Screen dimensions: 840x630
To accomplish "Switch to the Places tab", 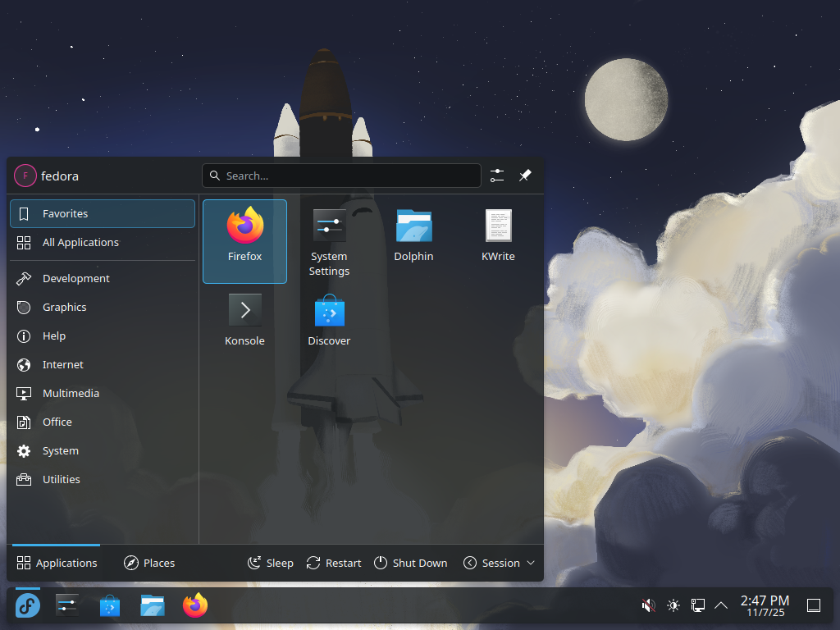I will (149, 563).
